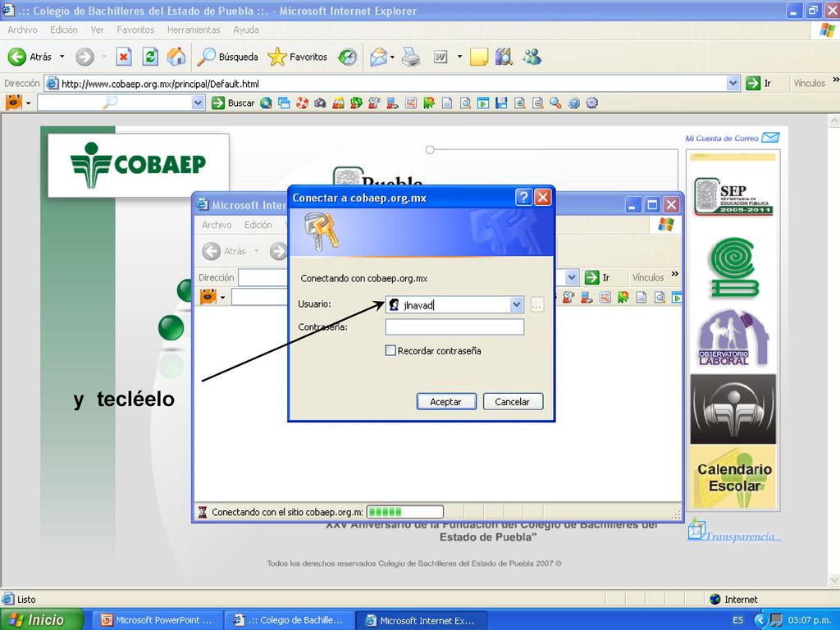
Task: Open the search box dropdown beside Buscar
Action: (x=199, y=103)
